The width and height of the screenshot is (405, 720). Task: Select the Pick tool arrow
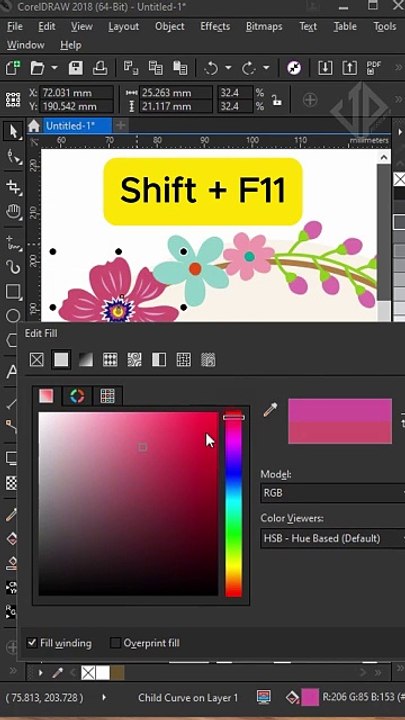(13, 131)
